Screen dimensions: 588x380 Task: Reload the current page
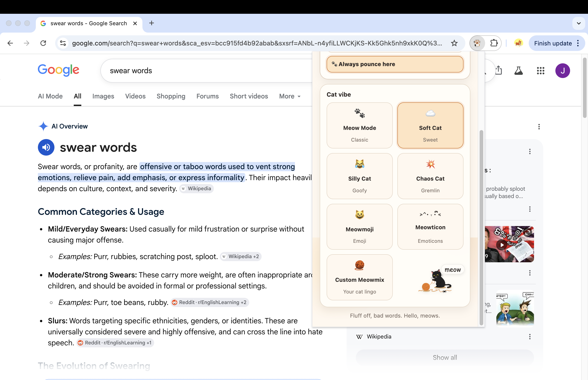coord(43,43)
